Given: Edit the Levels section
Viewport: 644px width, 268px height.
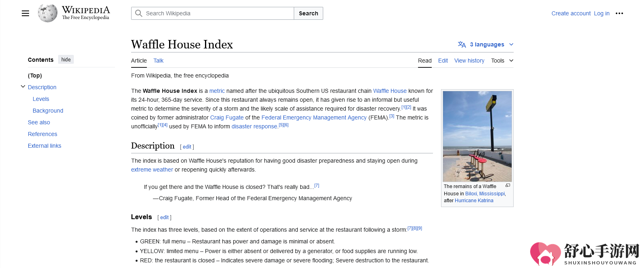Looking at the screenshot, I should click(164, 218).
